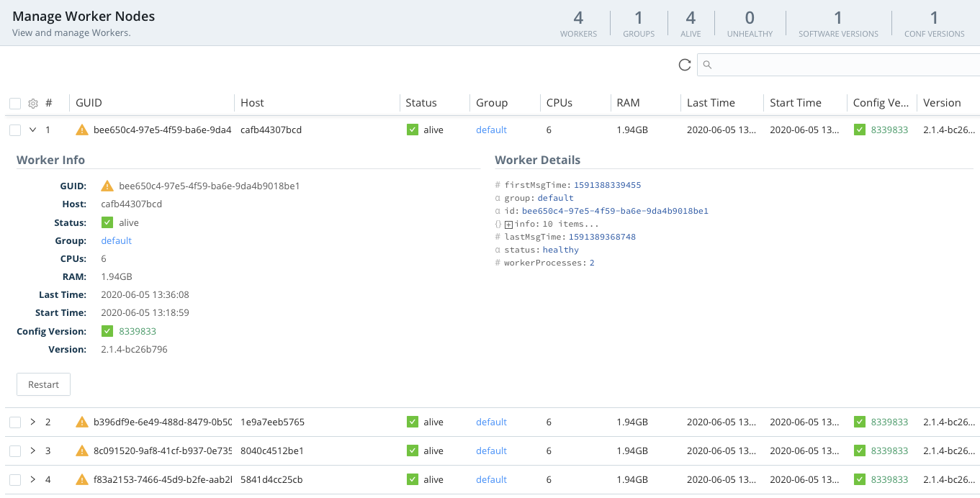Click warning icon beside GUID bee650c4 in row 1
The height and width of the screenshot is (498, 980).
coord(82,130)
